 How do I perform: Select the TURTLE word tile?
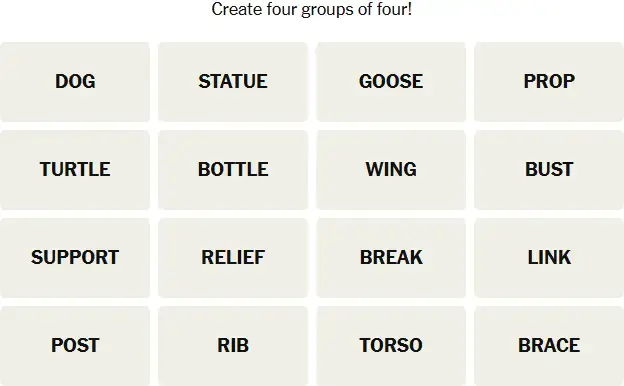pyautogui.click(x=75, y=170)
